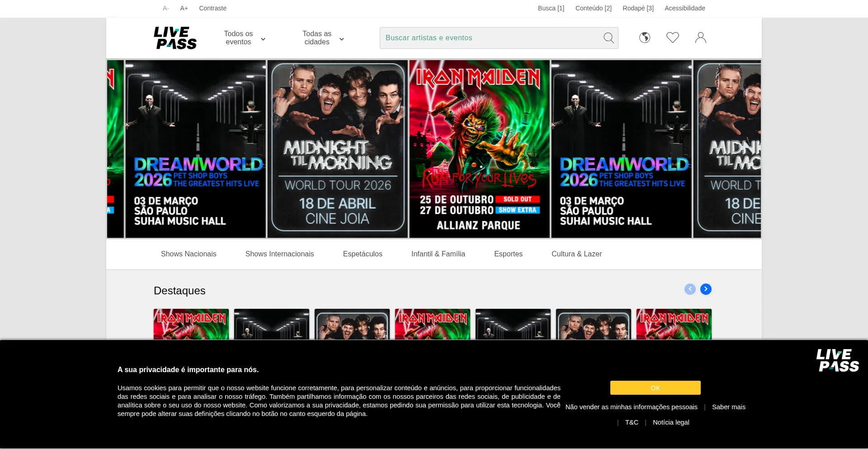Screen dimensions: 868x449
Task: Click Não vender as minhas informações pessoais
Action: (x=631, y=407)
